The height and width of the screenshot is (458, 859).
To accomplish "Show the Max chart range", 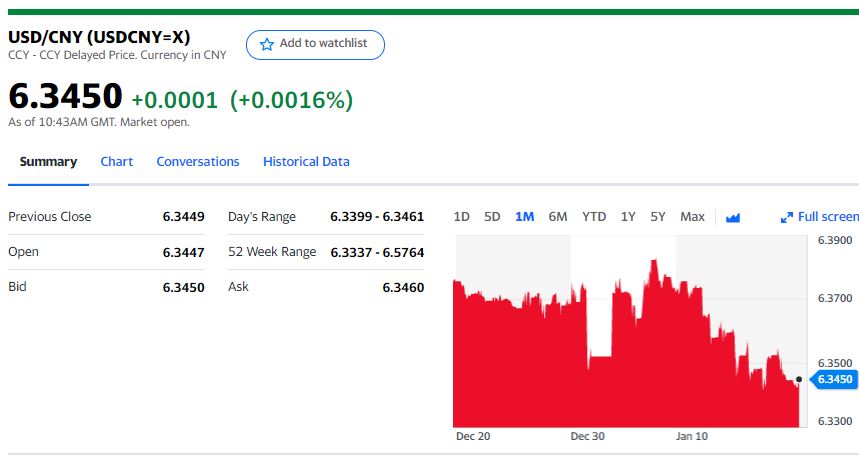I will click(692, 216).
